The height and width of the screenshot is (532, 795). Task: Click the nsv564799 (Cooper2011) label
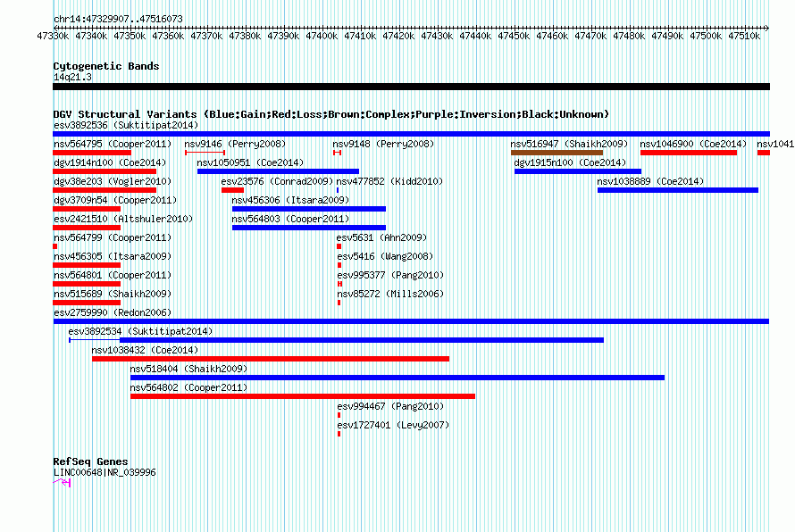[x=113, y=237]
